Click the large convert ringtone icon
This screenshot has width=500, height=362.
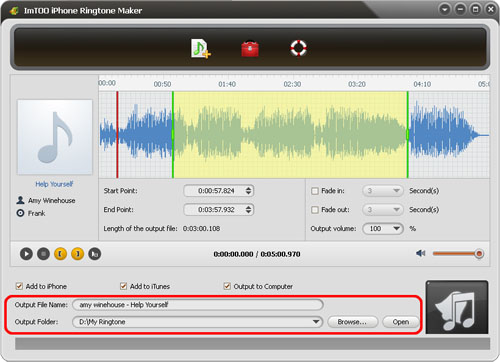[457, 307]
